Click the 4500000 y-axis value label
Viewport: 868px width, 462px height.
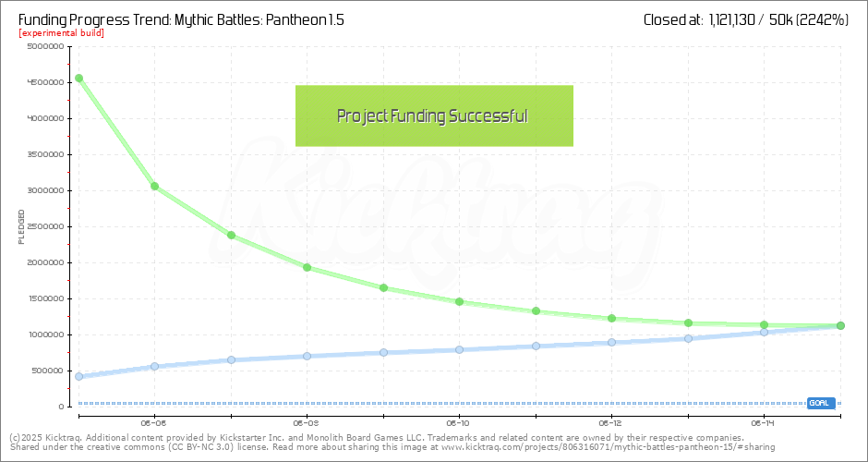click(43, 82)
